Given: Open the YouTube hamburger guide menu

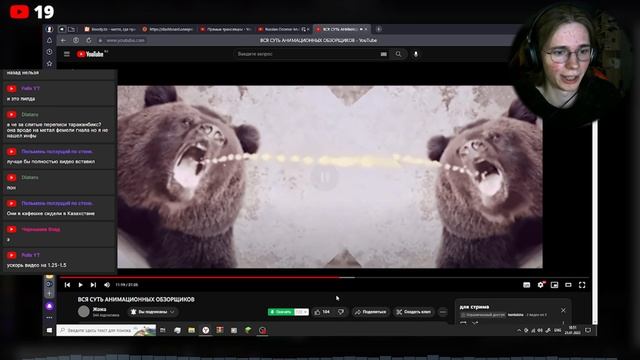Looking at the screenshot, I should (67, 54).
